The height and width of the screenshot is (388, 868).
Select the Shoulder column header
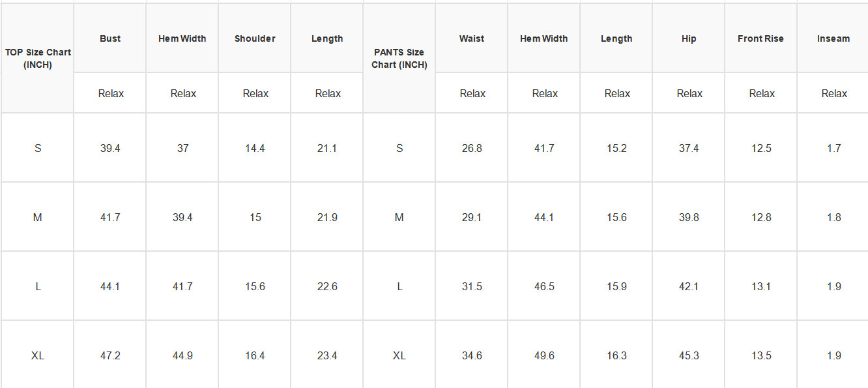(255, 38)
